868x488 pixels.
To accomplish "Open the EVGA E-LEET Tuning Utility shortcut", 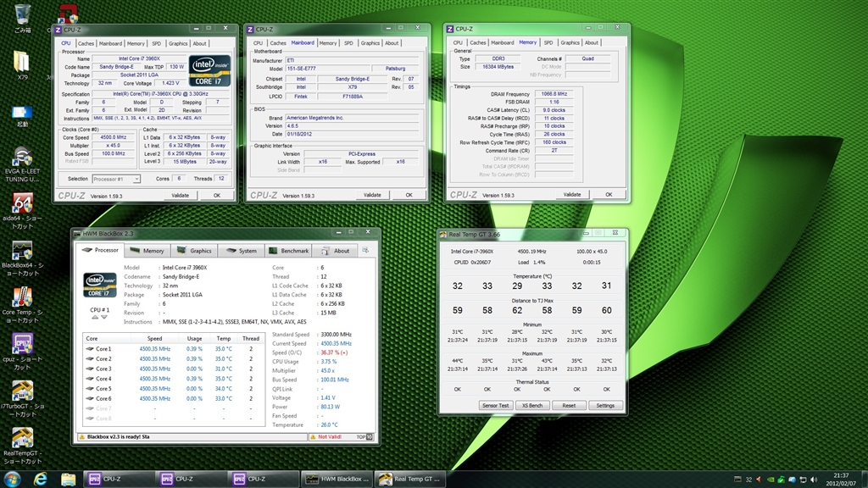I will click(22, 158).
